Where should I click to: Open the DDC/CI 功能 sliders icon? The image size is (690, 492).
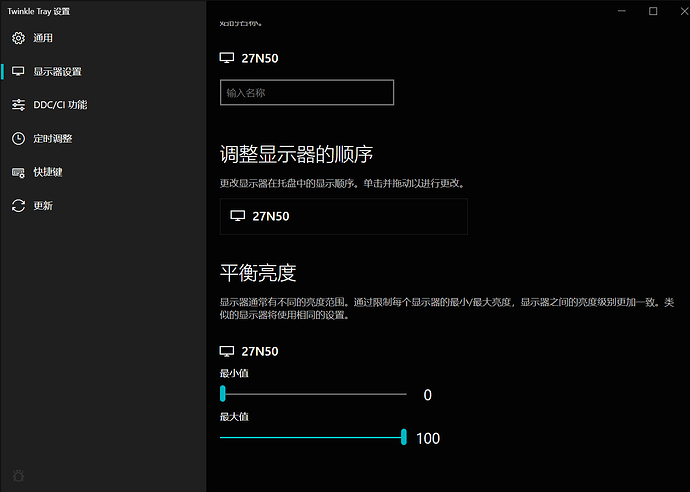18,105
